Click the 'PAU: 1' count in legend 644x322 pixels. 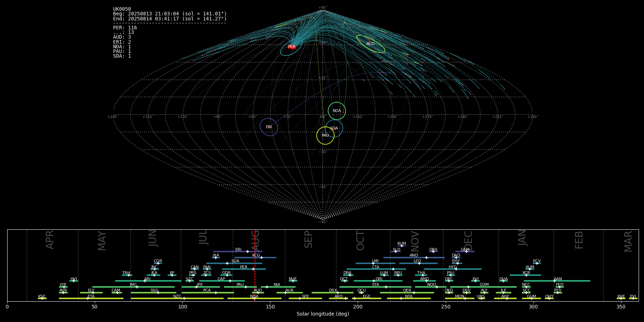tap(122, 52)
